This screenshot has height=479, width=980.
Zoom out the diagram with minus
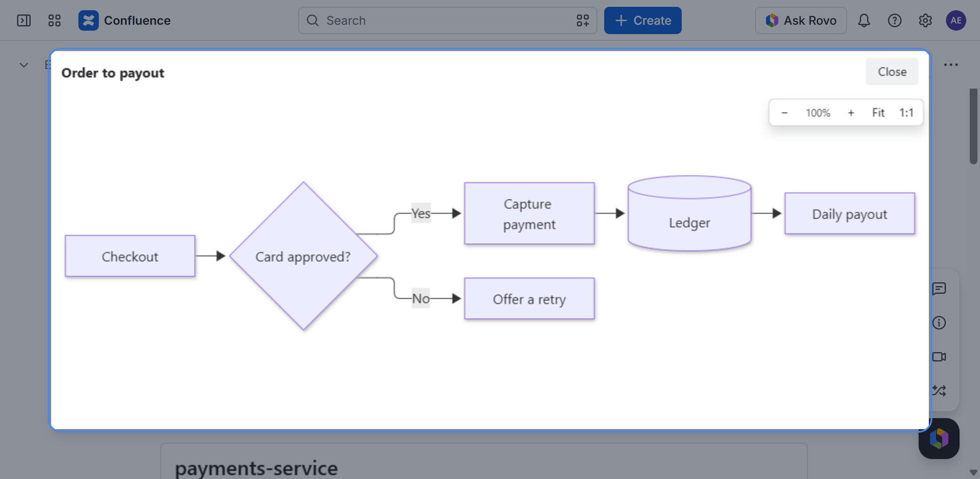[x=785, y=112]
